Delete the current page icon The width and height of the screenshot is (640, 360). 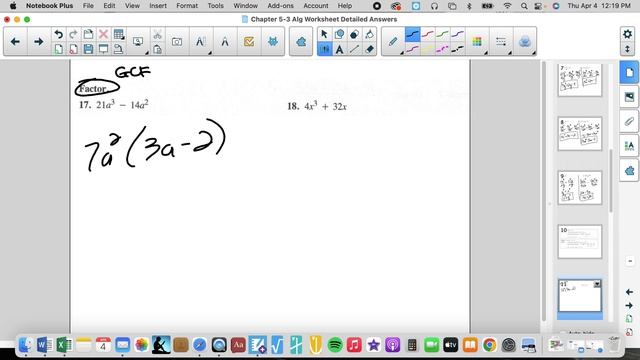[73, 49]
